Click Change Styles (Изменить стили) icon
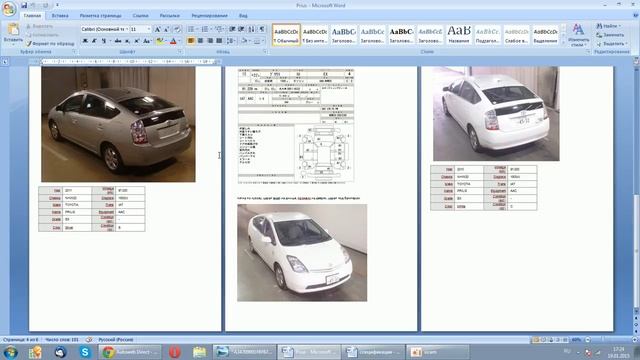640x360 pixels. (x=578, y=35)
